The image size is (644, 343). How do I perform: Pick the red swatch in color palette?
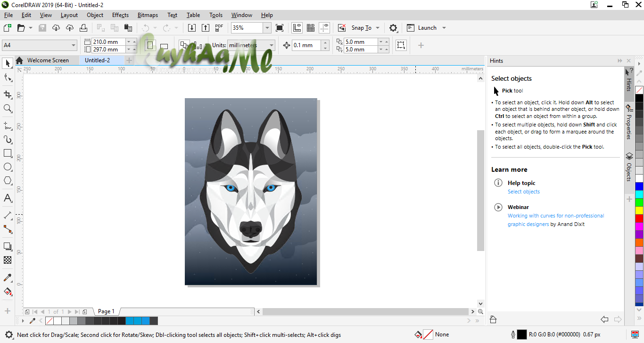click(x=639, y=218)
